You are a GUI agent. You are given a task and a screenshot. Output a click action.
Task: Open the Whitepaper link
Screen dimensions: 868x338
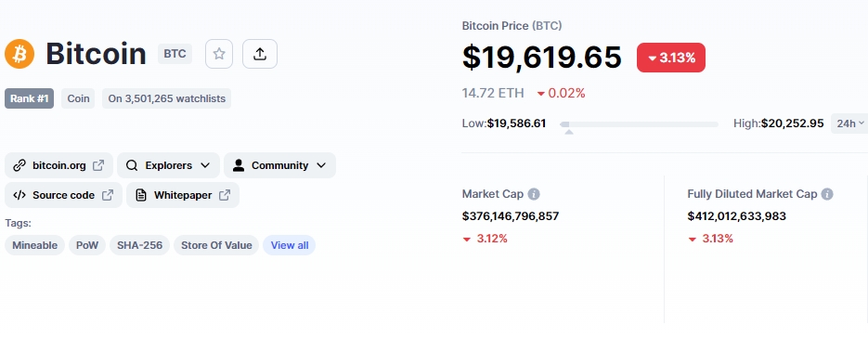click(x=183, y=195)
